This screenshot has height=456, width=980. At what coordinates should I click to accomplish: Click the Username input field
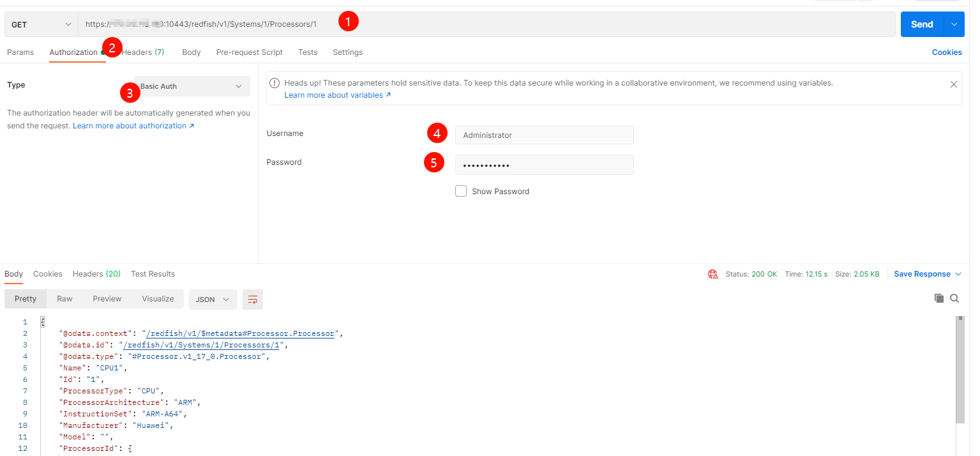tap(544, 135)
